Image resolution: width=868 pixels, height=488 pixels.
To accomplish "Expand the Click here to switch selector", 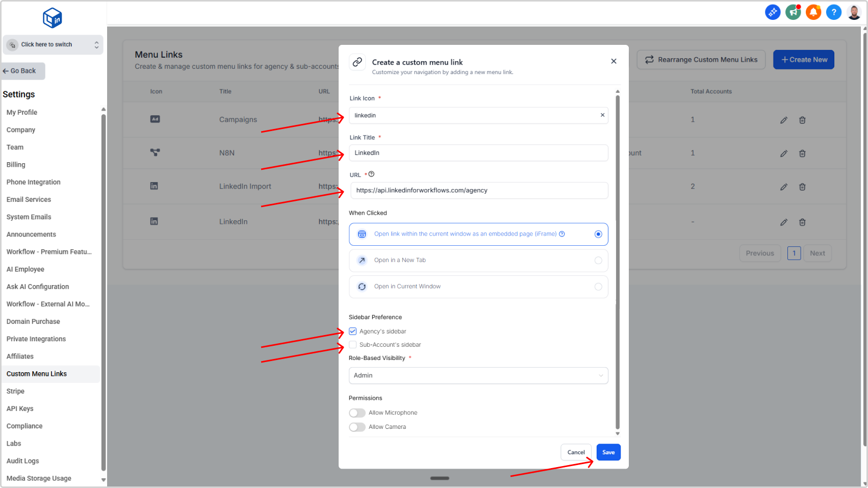I will tap(53, 45).
